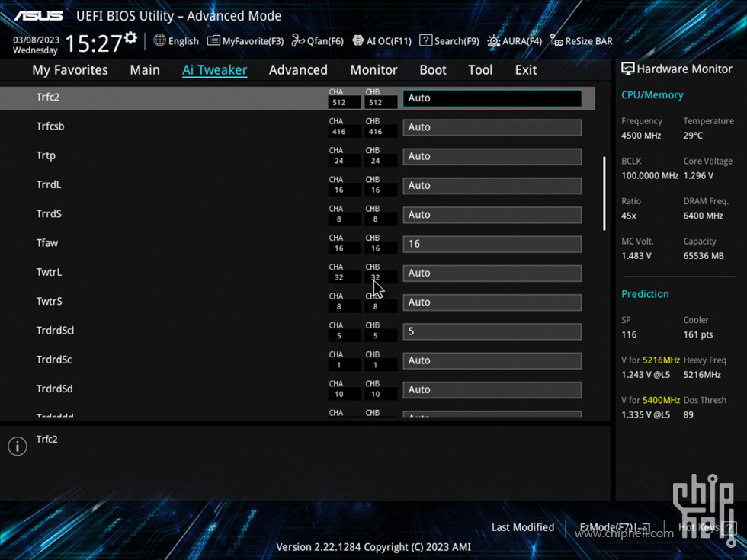
Task: Select the Ai Tweaker tab
Action: 214,70
